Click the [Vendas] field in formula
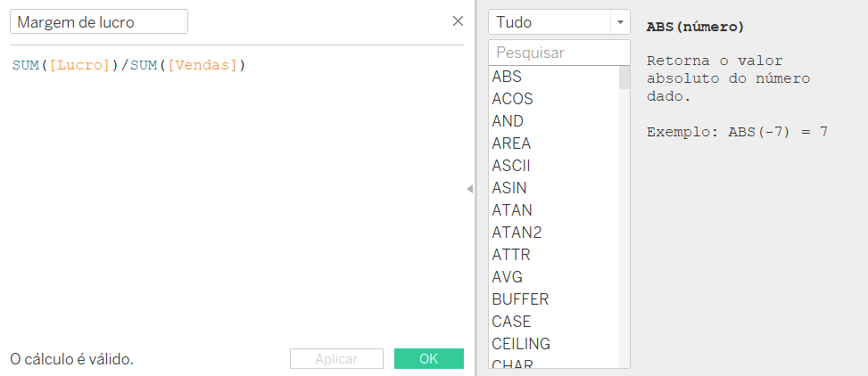The width and height of the screenshot is (868, 376). 202,65
